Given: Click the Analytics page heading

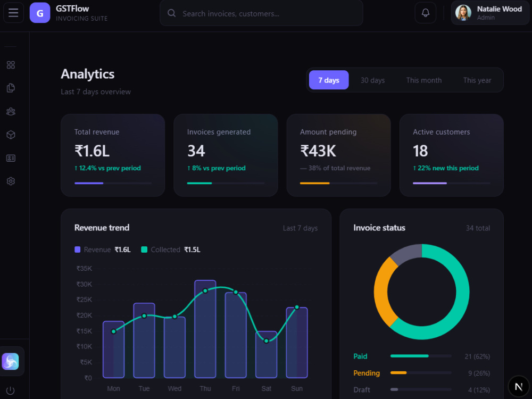Looking at the screenshot, I should (x=88, y=74).
